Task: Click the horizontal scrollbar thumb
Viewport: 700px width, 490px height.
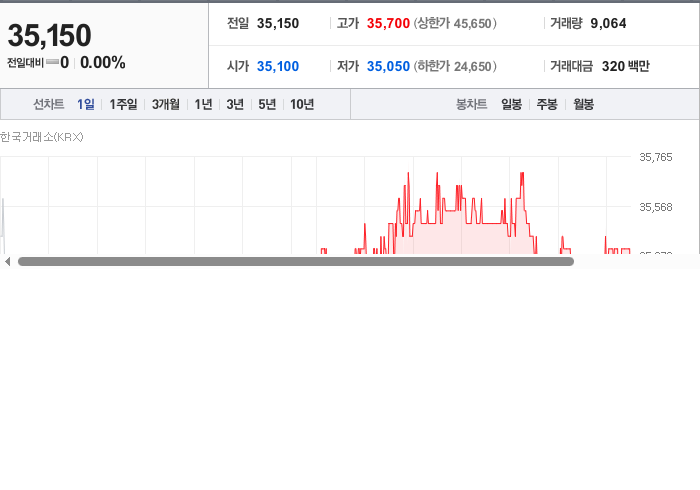Action: 296,262
